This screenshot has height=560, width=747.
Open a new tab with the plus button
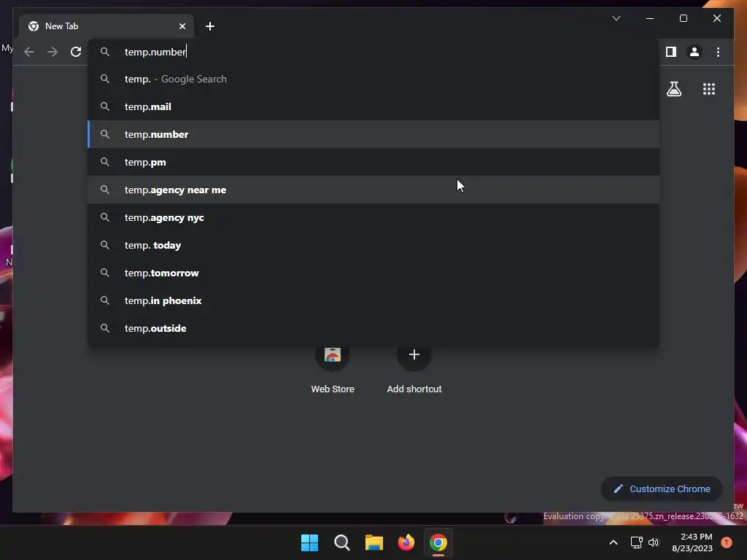tap(209, 26)
